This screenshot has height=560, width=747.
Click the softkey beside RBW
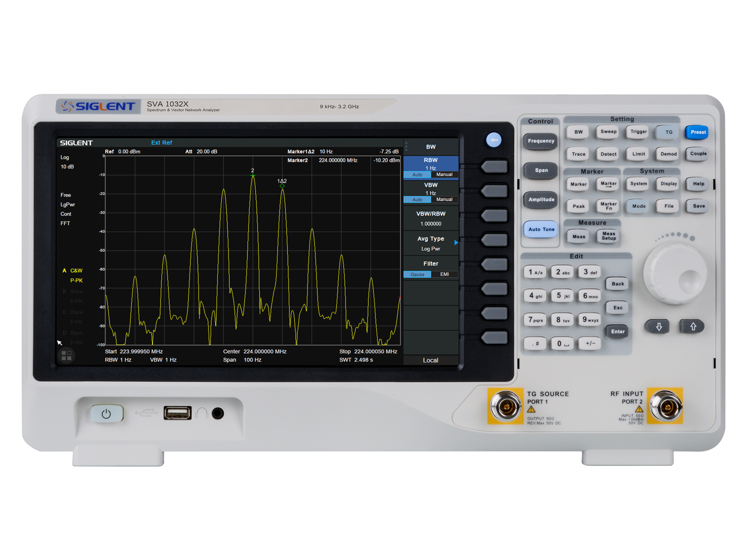494,167
